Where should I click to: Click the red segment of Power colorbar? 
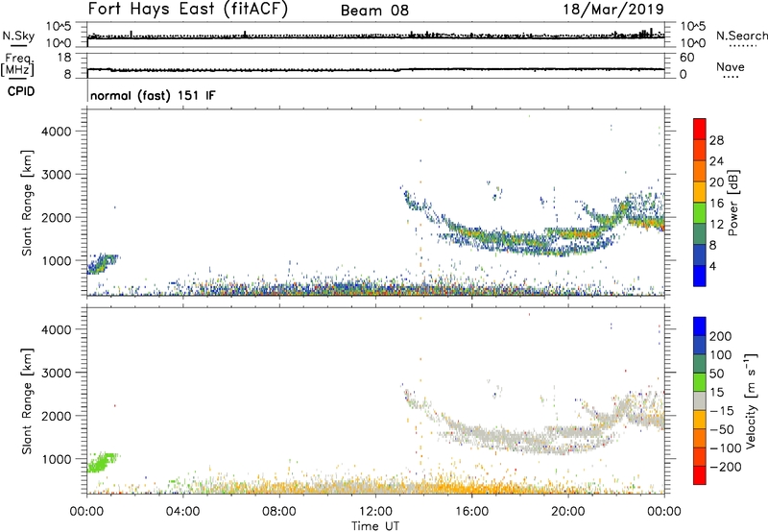pyautogui.click(x=699, y=126)
